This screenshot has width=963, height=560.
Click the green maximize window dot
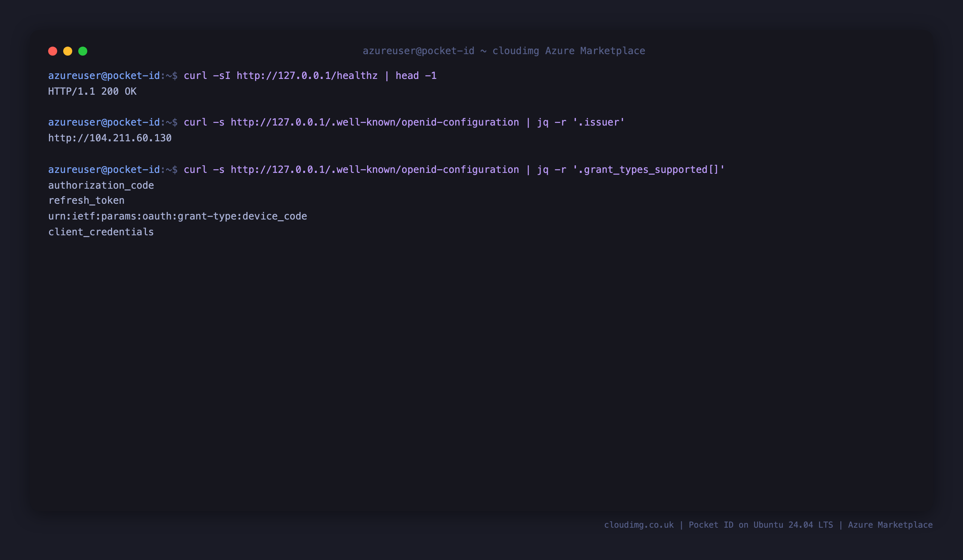tap(83, 51)
